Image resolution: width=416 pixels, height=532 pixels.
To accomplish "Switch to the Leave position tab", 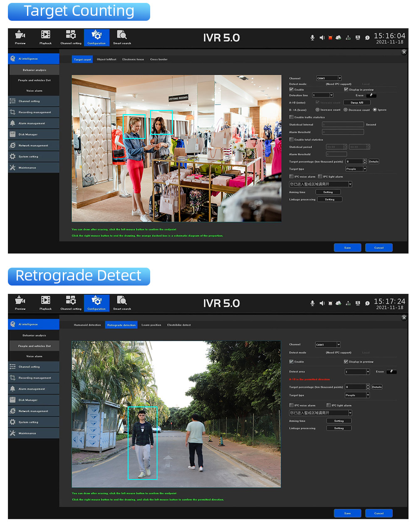I will point(151,325).
